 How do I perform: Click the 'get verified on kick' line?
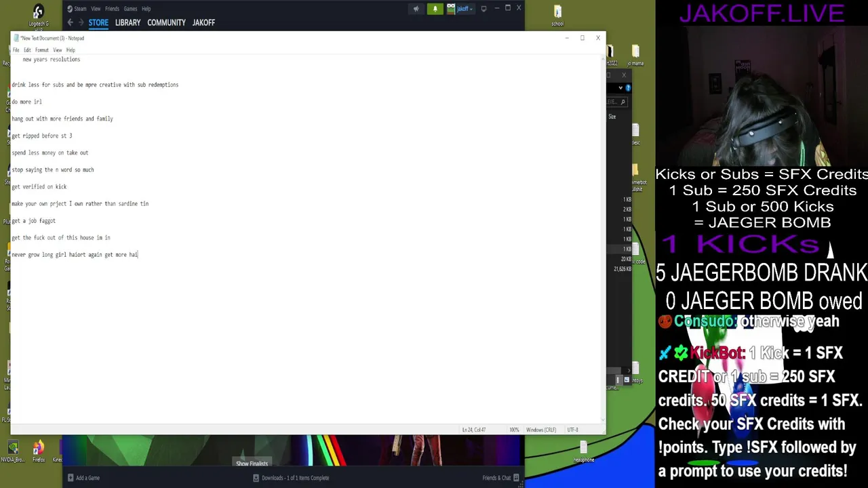tap(39, 186)
